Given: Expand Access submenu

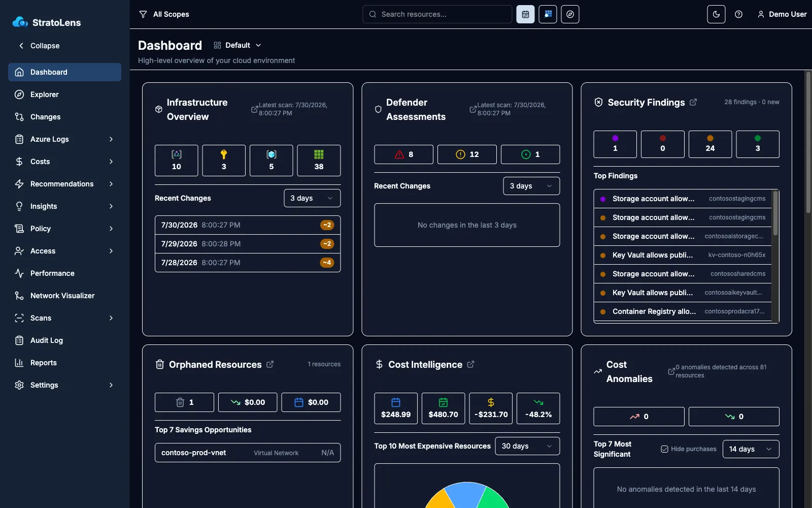Looking at the screenshot, I should [x=64, y=251].
